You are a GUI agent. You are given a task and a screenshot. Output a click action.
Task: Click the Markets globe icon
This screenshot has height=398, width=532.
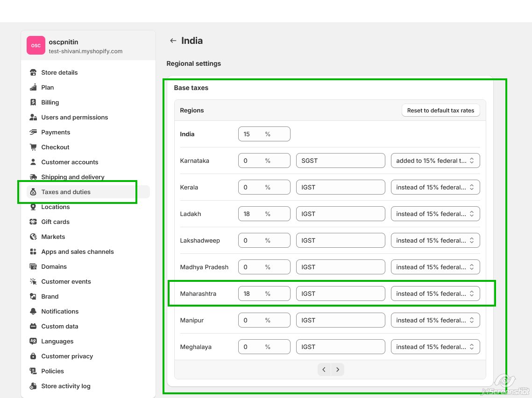tap(33, 237)
